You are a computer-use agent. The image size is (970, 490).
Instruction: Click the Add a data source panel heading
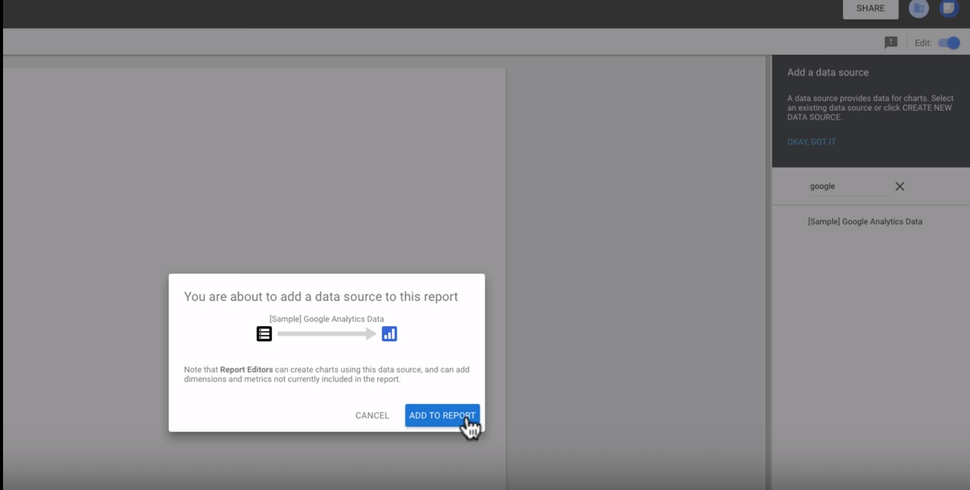827,73
